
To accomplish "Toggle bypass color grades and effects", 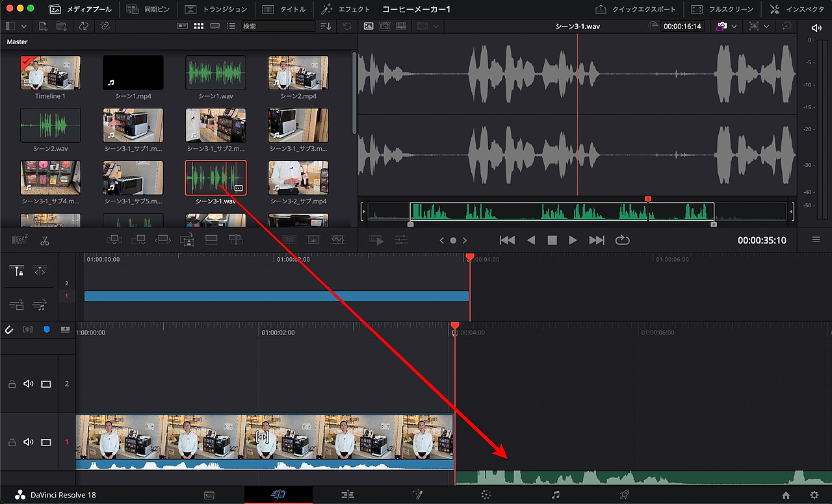I will pyautogui.click(x=786, y=26).
